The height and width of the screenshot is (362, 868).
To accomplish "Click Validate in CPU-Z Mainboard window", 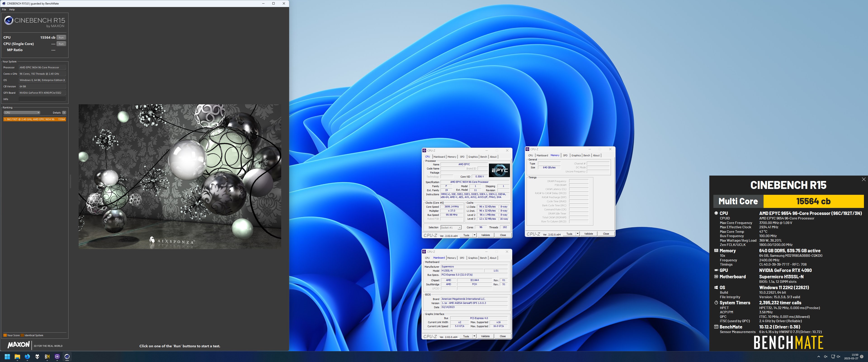I will click(x=485, y=336).
